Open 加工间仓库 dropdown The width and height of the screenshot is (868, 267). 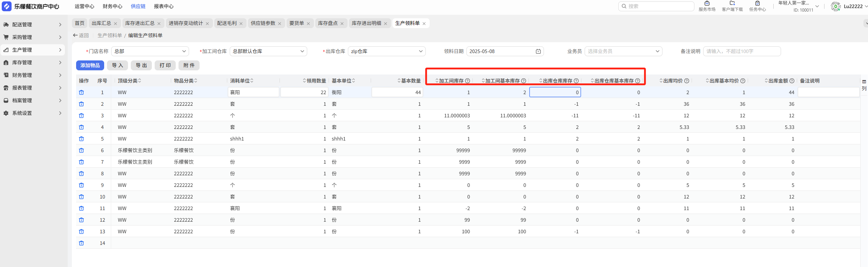pos(268,51)
